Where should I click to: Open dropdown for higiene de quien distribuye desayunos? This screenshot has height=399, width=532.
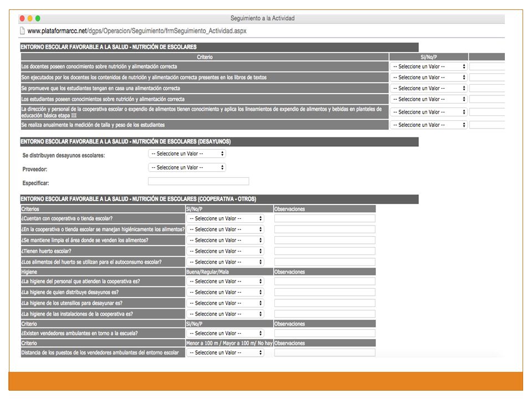point(225,292)
